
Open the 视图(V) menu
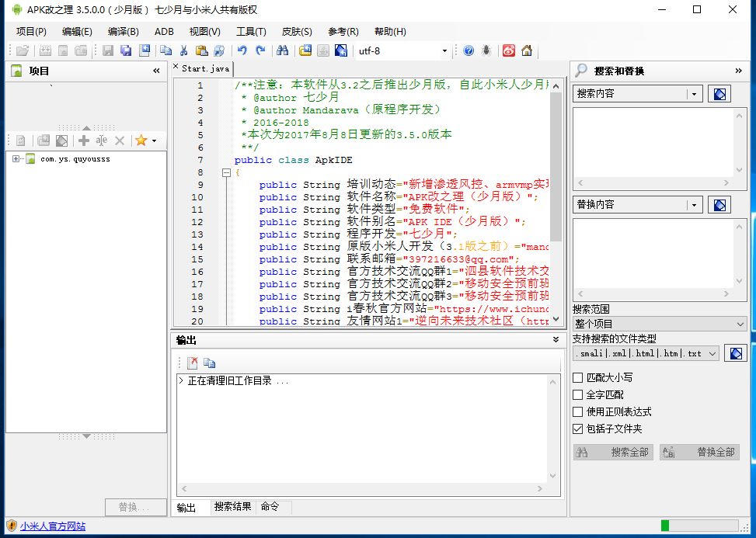pos(205,31)
